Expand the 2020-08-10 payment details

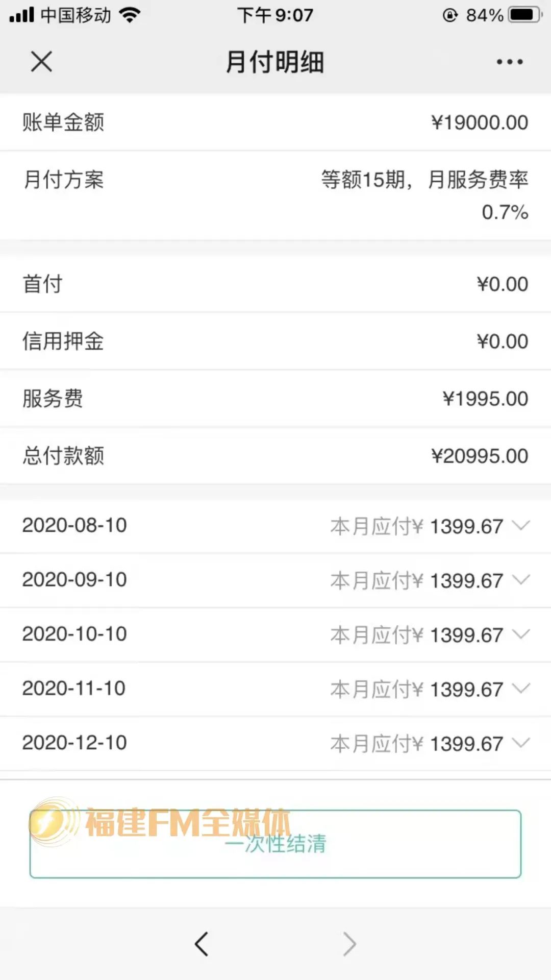click(x=521, y=525)
